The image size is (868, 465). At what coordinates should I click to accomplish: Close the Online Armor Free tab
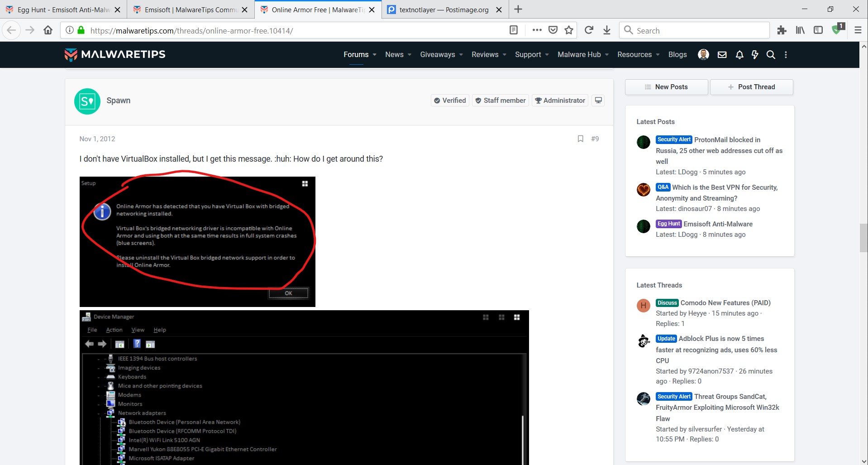click(x=372, y=10)
